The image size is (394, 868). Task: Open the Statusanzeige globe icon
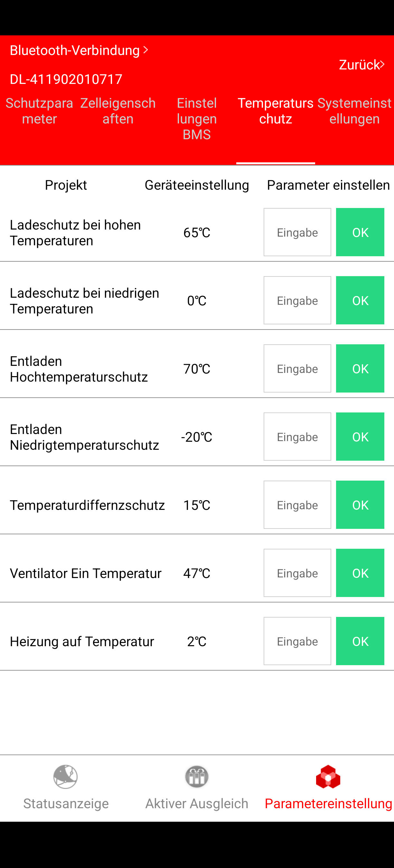click(65, 777)
